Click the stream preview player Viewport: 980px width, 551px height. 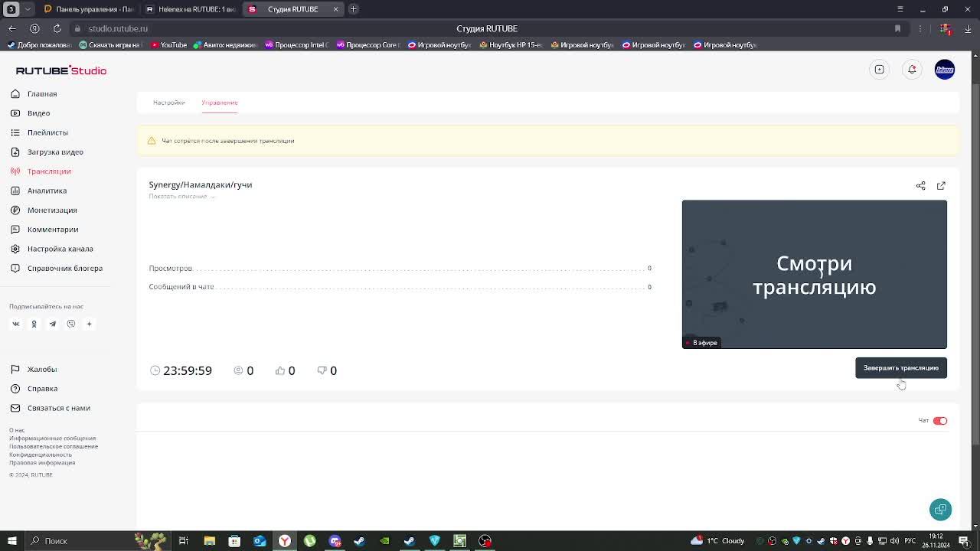tap(814, 274)
